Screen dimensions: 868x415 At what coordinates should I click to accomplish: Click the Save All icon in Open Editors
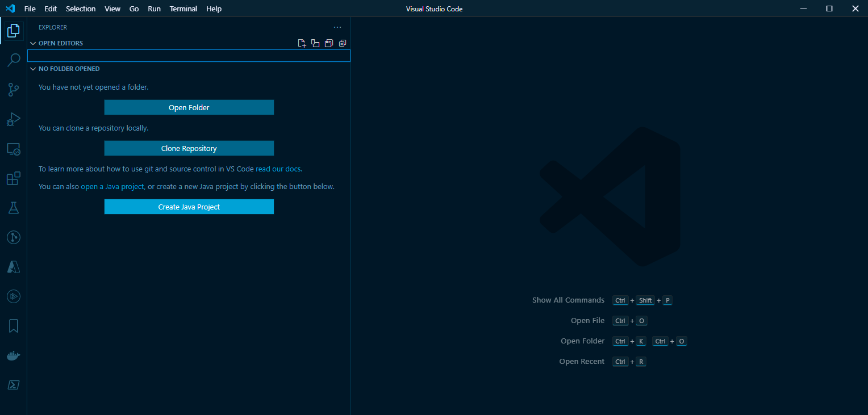(x=329, y=43)
